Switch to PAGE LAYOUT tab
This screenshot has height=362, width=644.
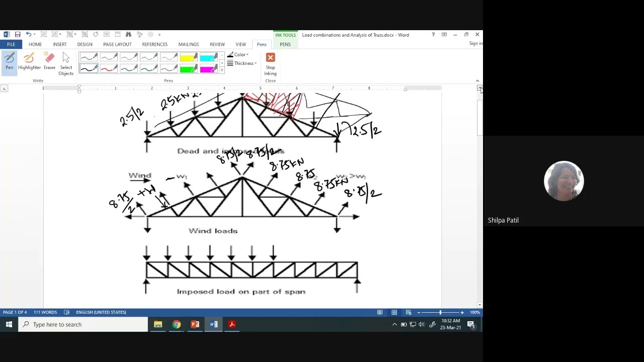click(117, 44)
